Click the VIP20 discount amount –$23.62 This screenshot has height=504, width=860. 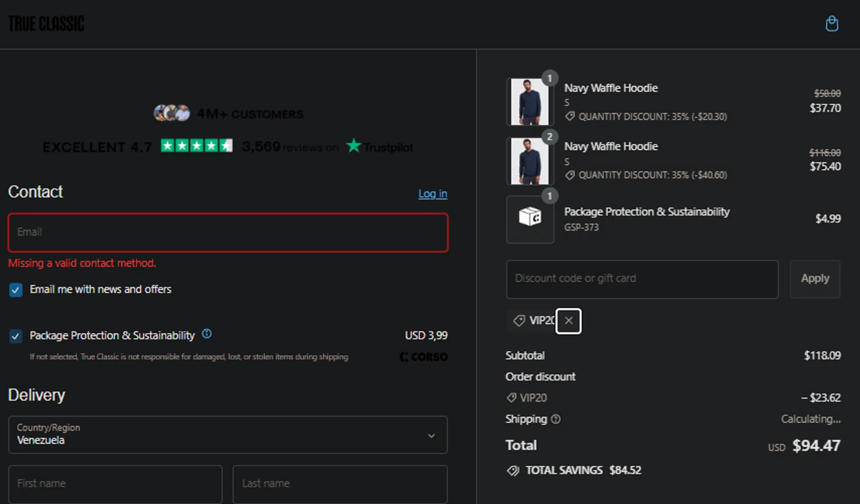pyautogui.click(x=821, y=398)
